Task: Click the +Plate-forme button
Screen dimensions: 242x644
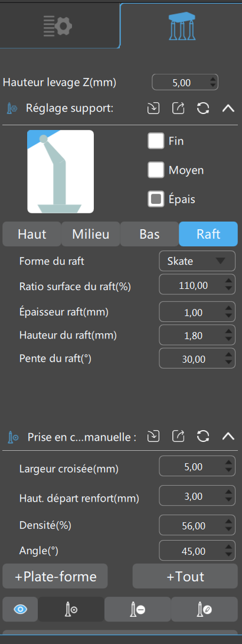Action: (55, 576)
